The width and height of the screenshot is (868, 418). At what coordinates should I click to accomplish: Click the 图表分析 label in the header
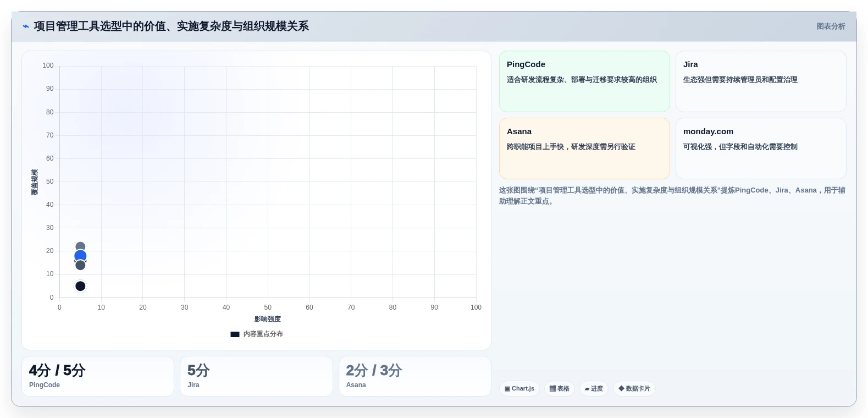point(831,26)
